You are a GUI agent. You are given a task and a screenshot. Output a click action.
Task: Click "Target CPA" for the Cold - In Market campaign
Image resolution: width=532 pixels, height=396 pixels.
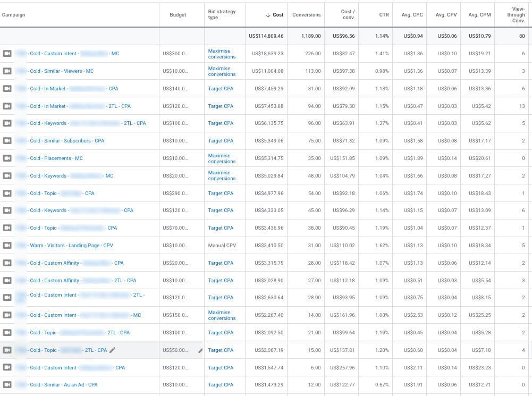click(219, 88)
